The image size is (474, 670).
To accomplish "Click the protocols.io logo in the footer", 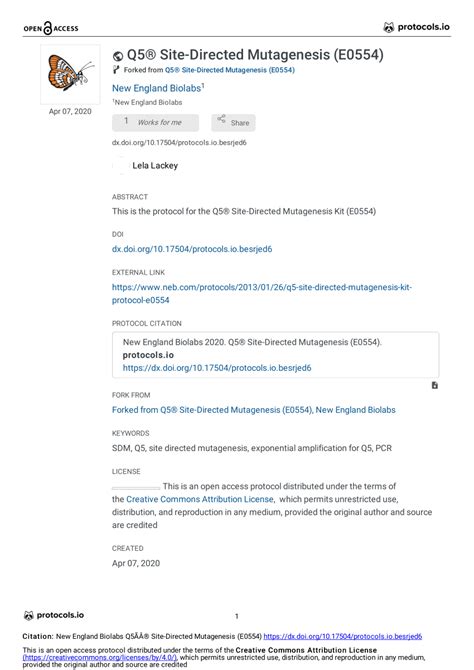I will [x=54, y=615].
